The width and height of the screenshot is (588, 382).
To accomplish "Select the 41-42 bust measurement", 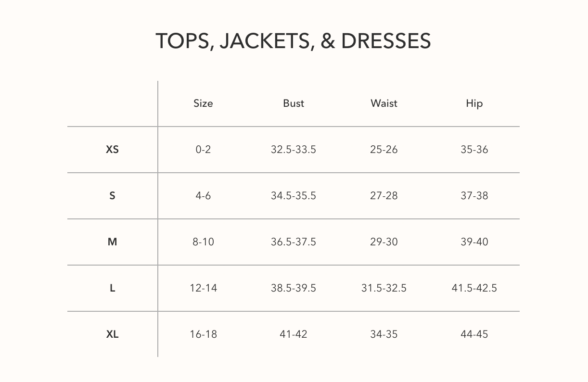I will coord(294,334).
